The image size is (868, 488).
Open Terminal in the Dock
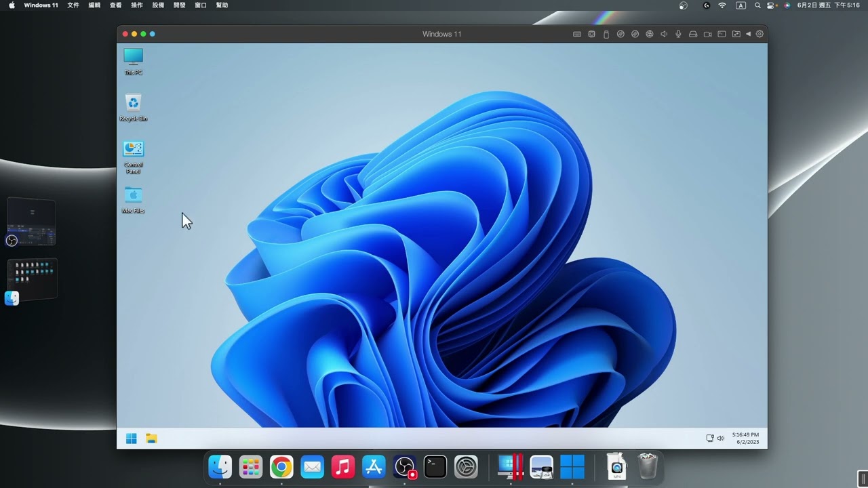tap(435, 466)
